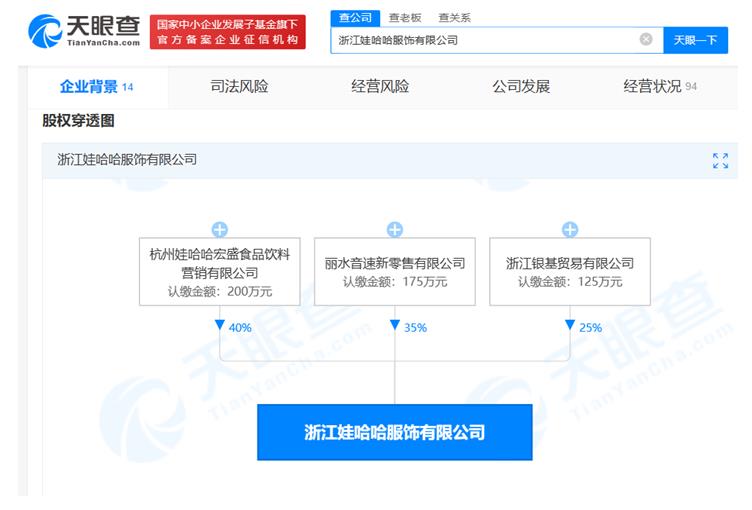Click the search field containing 浙江娃哈哈服饰有限公司

[497, 40]
